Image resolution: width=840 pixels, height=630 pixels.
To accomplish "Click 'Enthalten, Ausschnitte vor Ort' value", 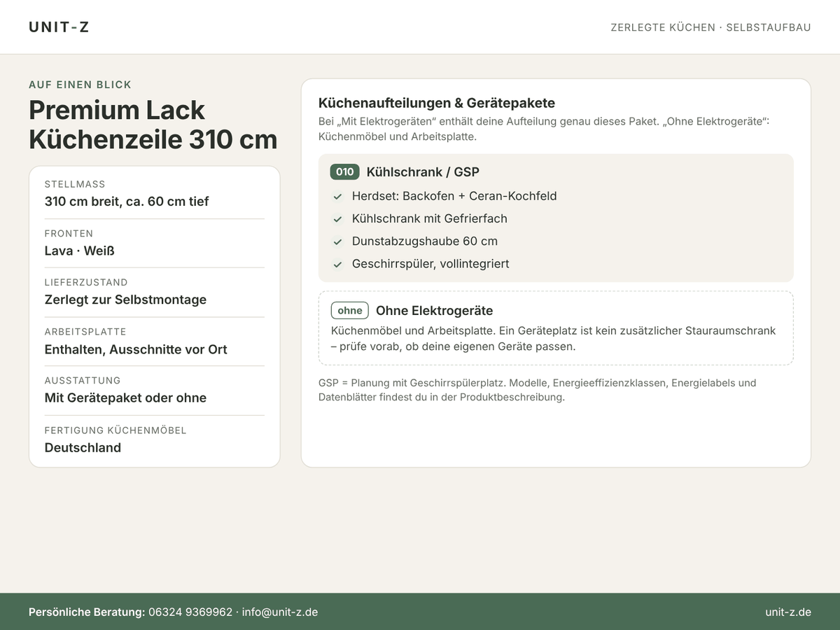I will point(136,349).
